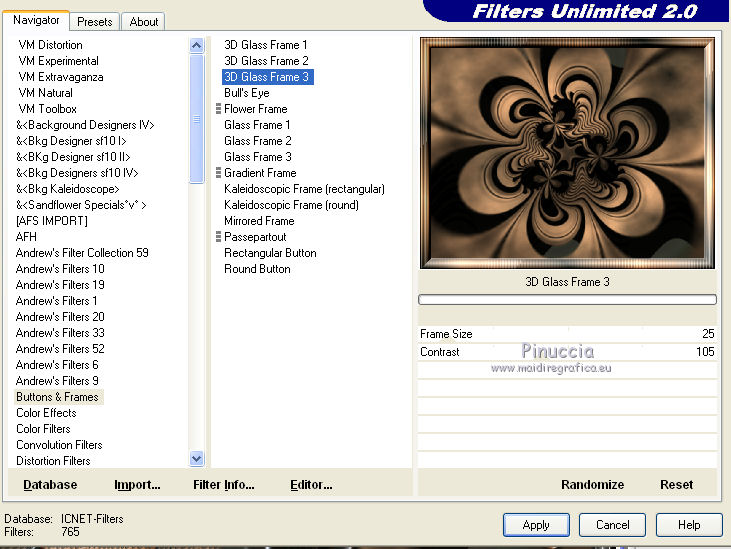Open Filter Info...
Image resolution: width=731 pixels, height=549 pixels.
tap(224, 485)
